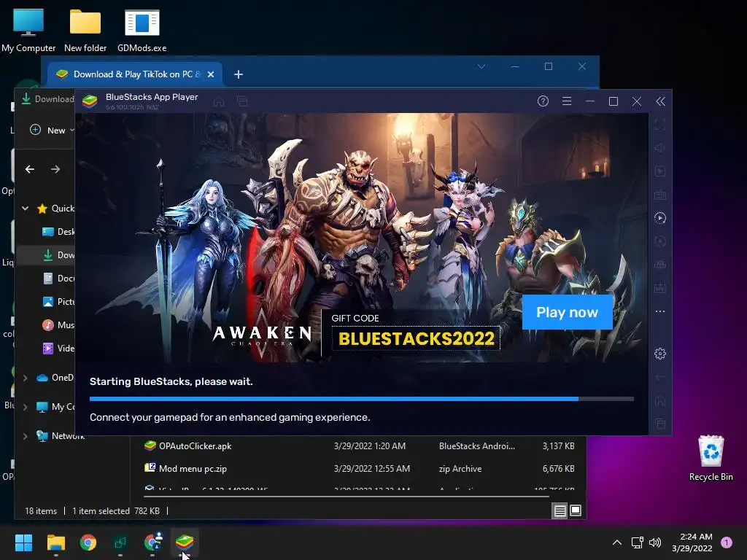
Task: Go back in File Explorer
Action: click(x=30, y=169)
